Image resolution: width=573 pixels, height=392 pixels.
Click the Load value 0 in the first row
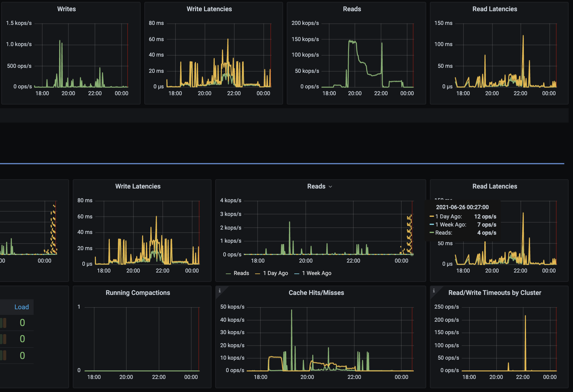(22, 323)
